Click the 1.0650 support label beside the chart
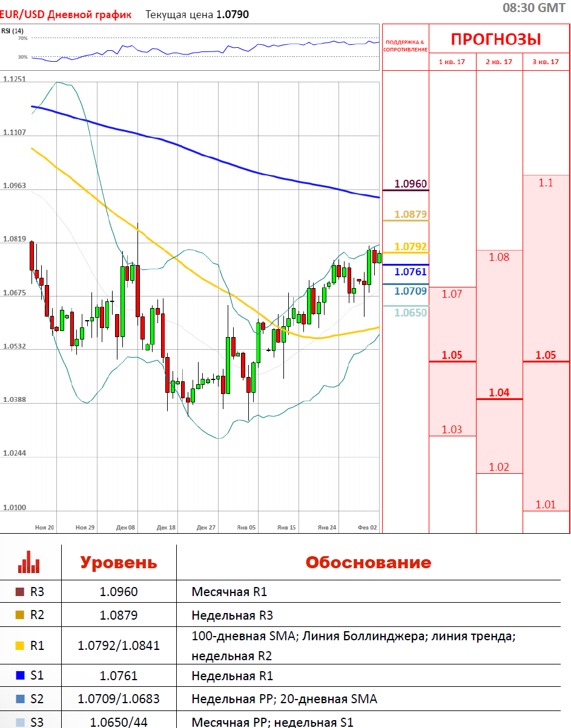The image size is (571, 728). click(411, 312)
